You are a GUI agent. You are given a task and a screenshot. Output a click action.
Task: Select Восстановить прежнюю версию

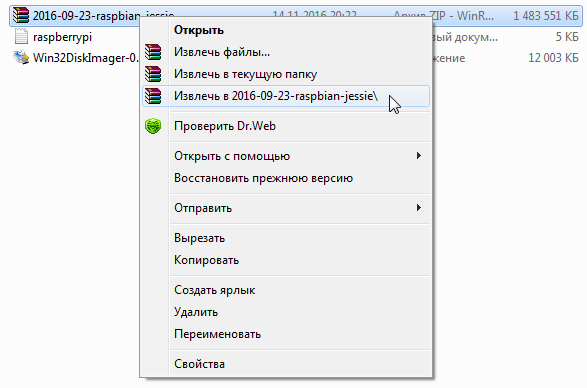coord(286,178)
